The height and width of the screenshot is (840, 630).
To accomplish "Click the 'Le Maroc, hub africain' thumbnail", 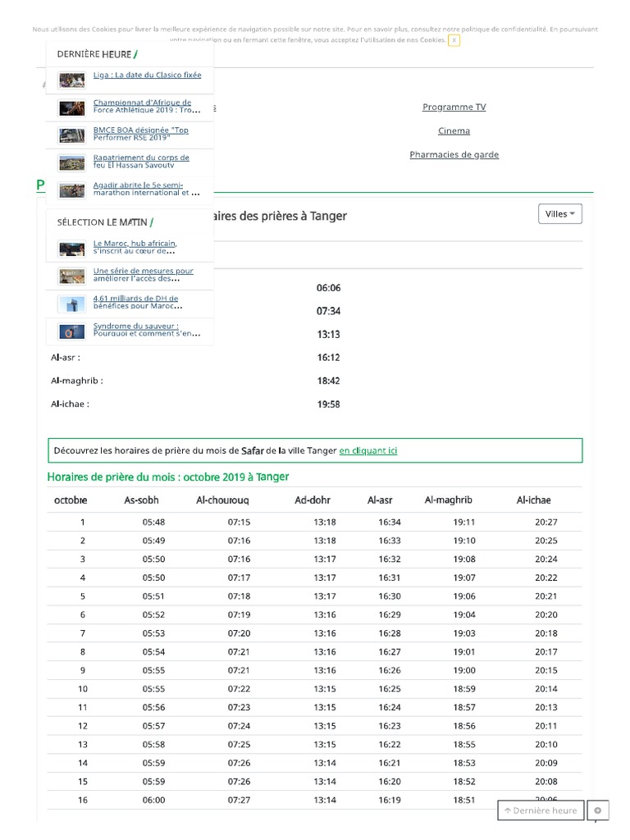I will [72, 249].
